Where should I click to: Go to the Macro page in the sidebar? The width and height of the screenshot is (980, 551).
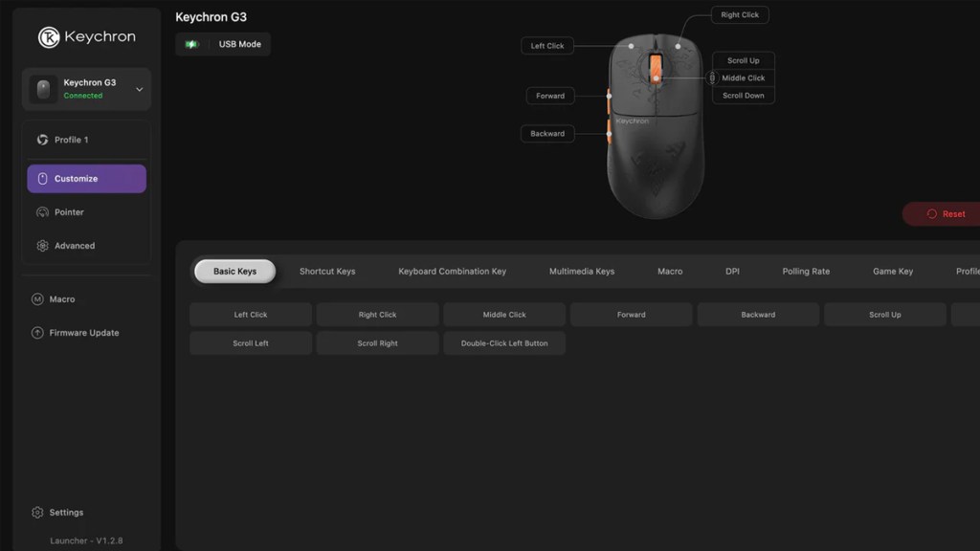[x=62, y=299]
